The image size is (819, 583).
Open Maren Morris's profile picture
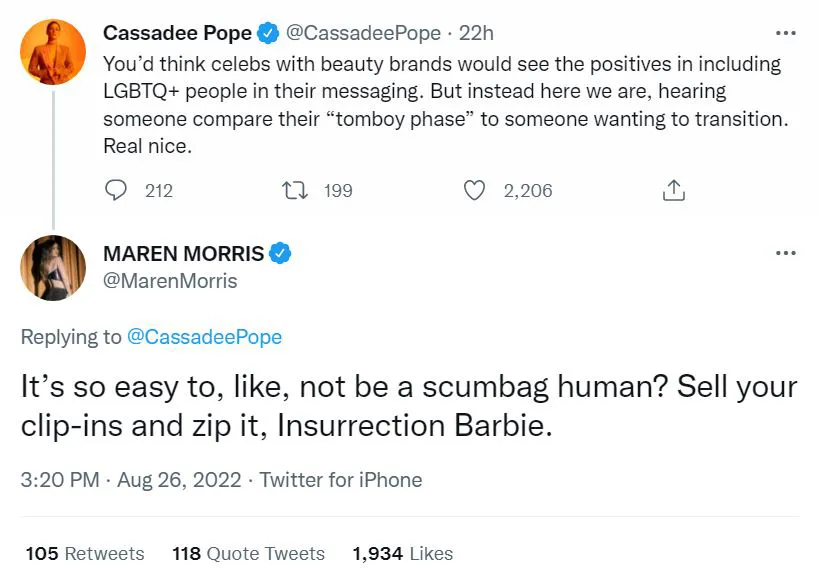point(52,268)
